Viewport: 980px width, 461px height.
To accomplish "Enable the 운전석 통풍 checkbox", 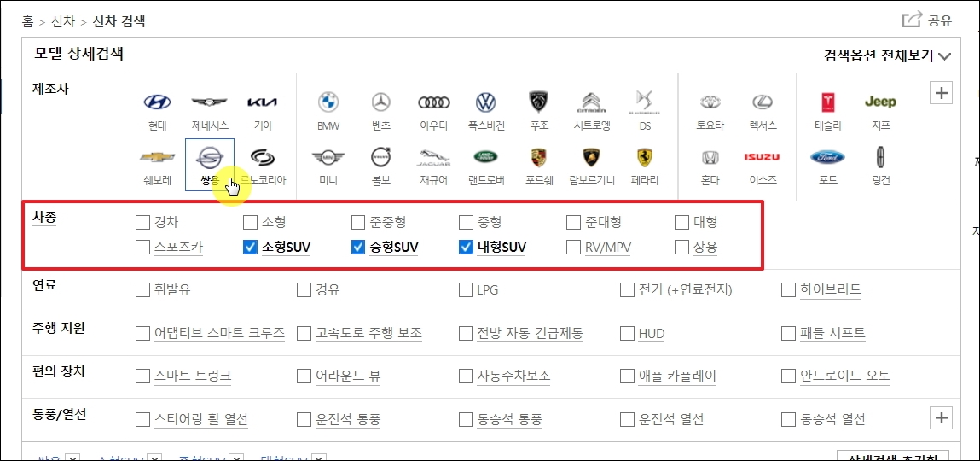I will tap(304, 418).
